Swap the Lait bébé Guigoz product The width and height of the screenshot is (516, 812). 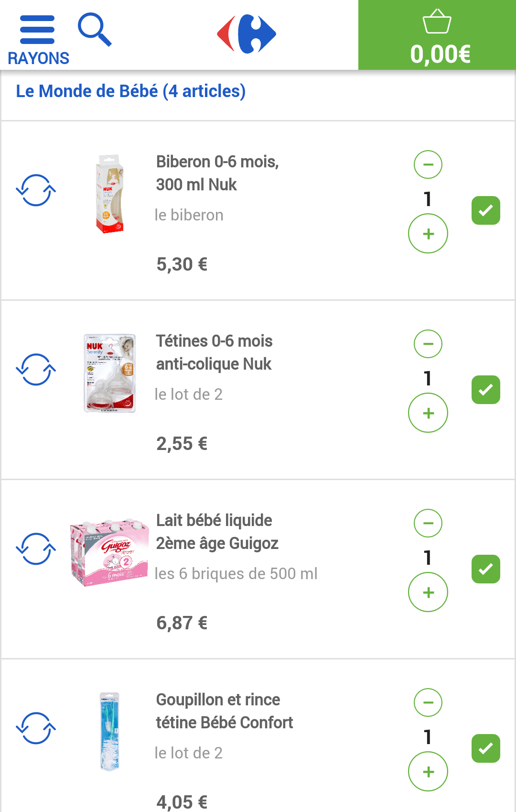pos(36,549)
